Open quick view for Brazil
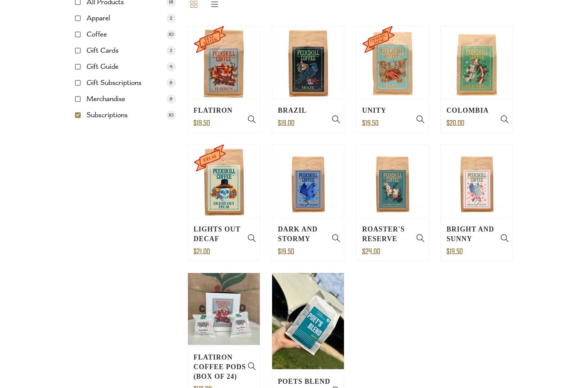Screen dimensions: 588x388 pyautogui.click(x=336, y=119)
